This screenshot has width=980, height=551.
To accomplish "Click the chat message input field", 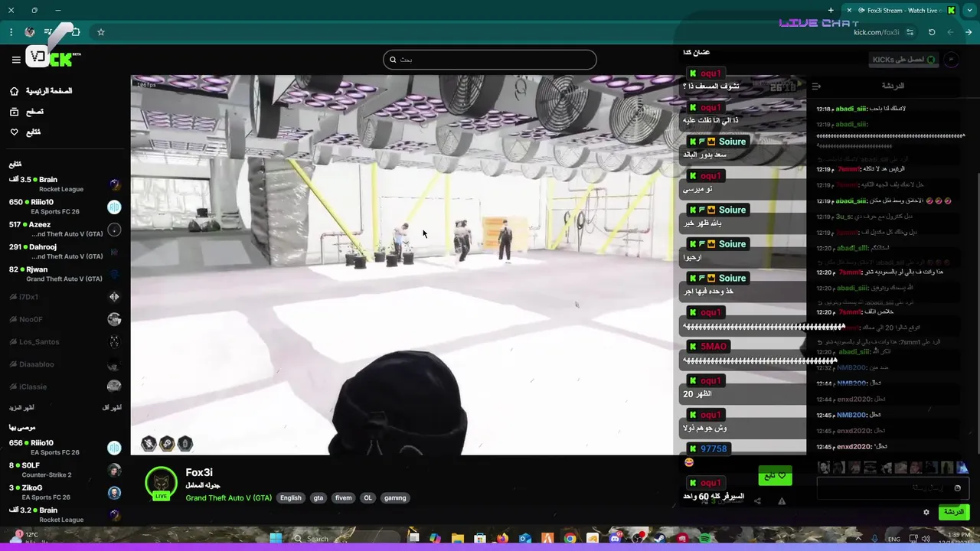I will pos(892,488).
